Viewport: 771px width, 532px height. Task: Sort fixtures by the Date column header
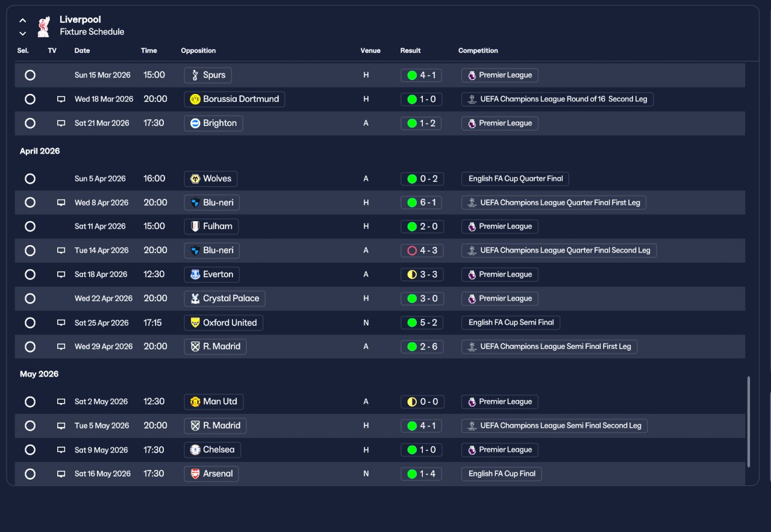[82, 51]
